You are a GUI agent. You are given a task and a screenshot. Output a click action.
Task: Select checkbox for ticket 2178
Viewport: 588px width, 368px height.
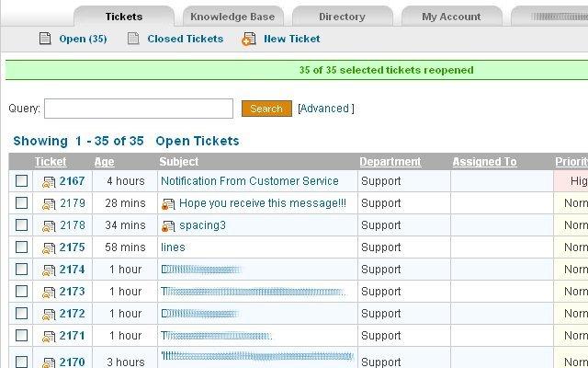coord(21,225)
